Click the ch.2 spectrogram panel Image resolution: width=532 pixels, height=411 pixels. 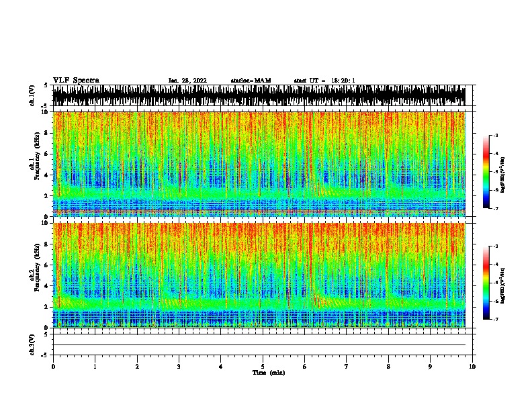[259, 275]
